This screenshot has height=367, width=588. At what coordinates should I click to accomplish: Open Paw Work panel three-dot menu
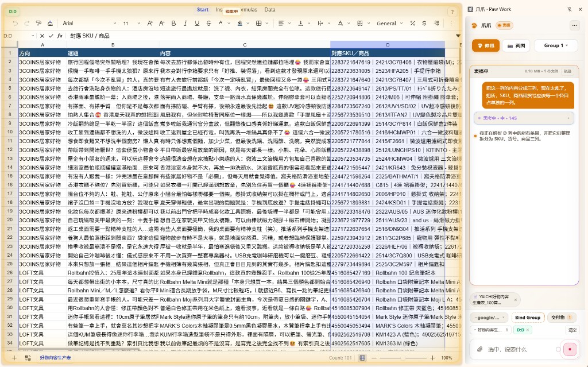click(x=574, y=25)
